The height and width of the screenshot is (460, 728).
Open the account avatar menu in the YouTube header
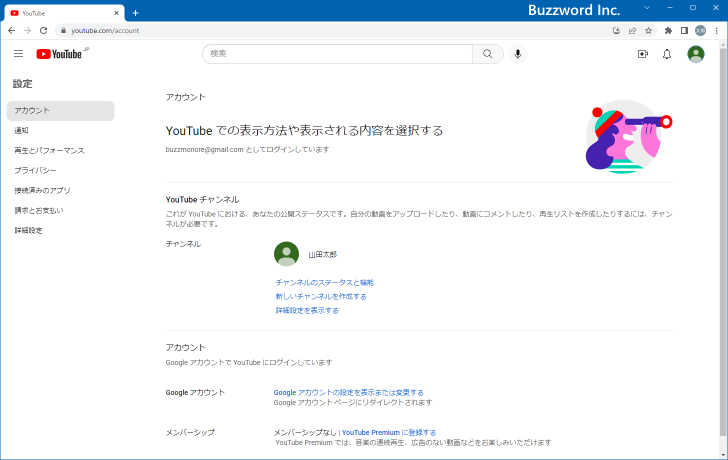point(696,54)
